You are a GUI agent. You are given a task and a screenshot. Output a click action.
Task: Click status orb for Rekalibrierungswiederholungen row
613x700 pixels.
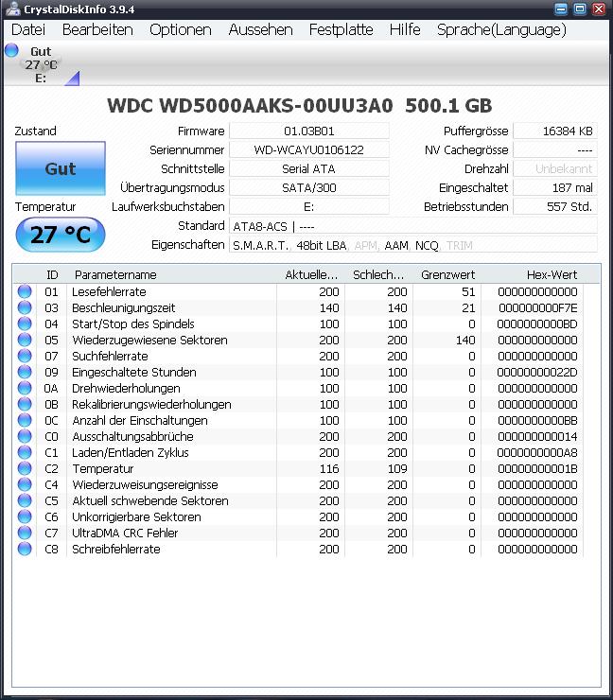tap(25, 404)
